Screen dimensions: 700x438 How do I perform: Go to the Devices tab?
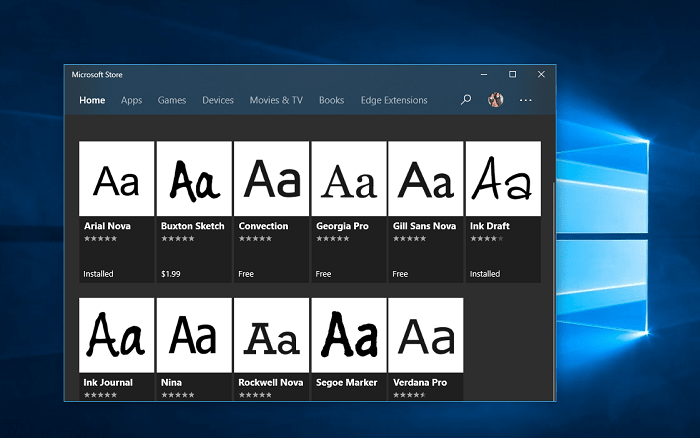[x=218, y=100]
